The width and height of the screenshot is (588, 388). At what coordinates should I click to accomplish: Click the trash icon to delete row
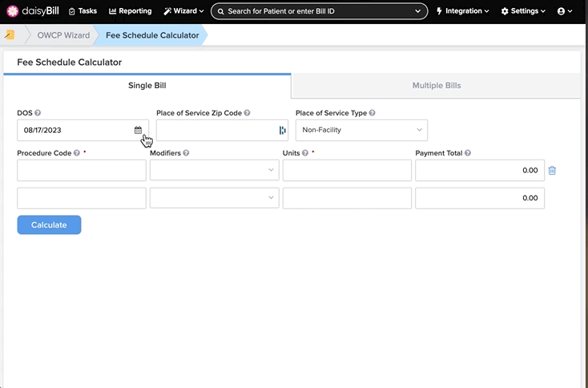click(552, 171)
